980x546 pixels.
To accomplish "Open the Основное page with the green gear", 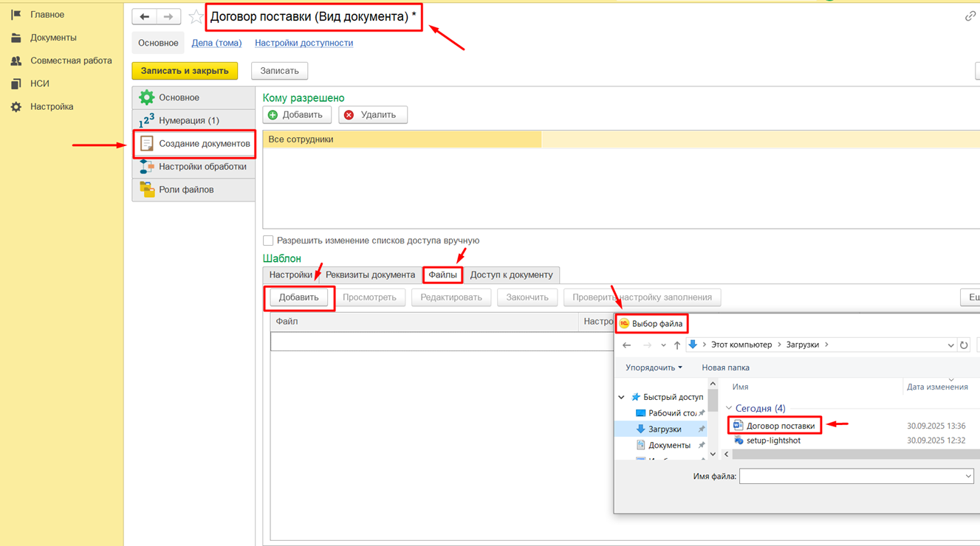I will click(193, 97).
